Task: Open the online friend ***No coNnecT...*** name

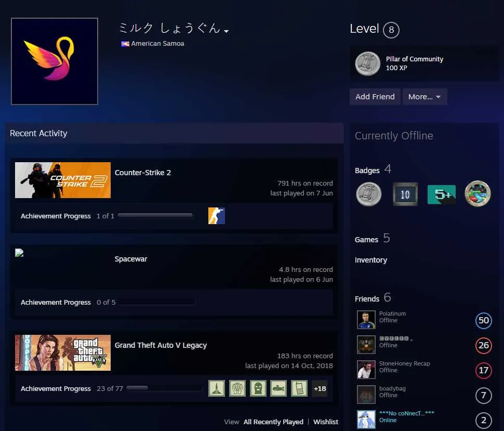Action: pyautogui.click(x=407, y=413)
